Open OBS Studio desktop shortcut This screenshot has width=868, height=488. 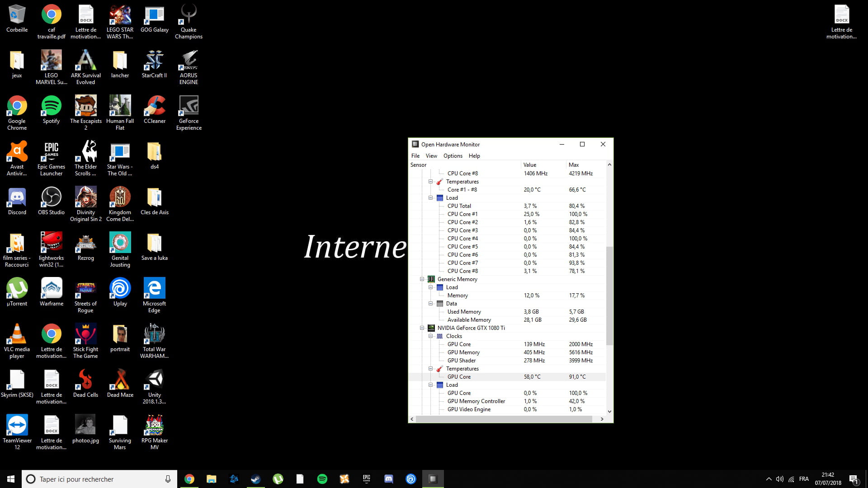tap(51, 201)
